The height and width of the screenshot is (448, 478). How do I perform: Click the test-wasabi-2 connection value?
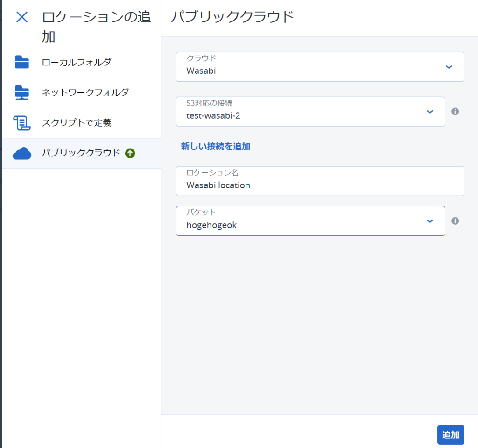click(213, 116)
